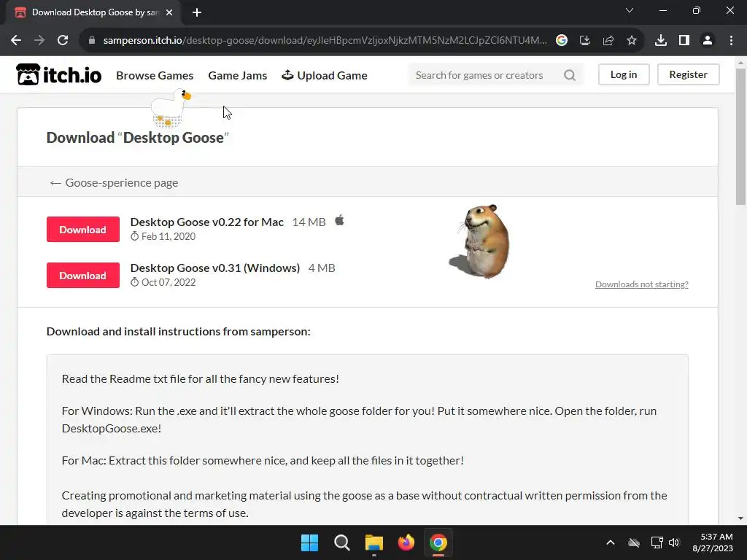Image resolution: width=747 pixels, height=560 pixels.
Task: Click the OneDrive cloud tray icon
Action: (x=634, y=542)
